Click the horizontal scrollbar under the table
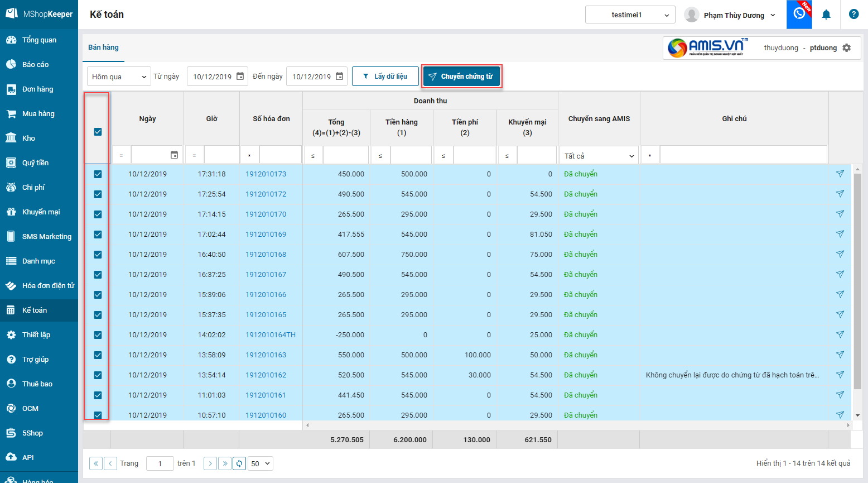Screen dimensions: 868x483 (577, 425)
